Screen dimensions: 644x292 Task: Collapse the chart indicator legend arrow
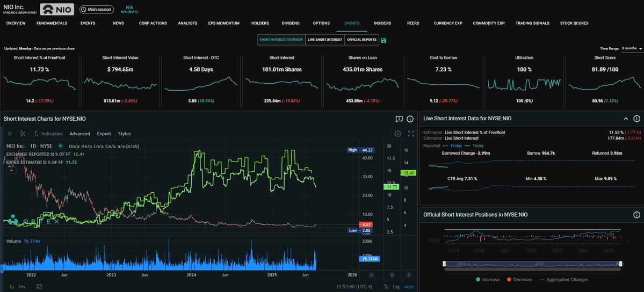tap(11, 170)
